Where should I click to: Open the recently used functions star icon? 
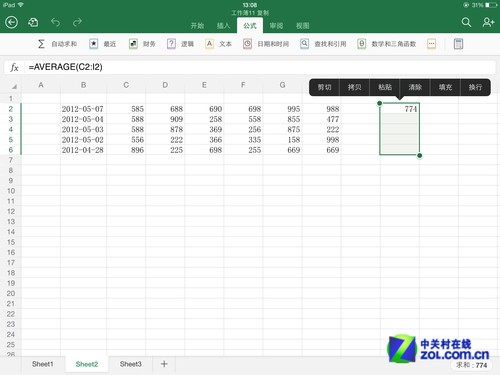pos(94,44)
